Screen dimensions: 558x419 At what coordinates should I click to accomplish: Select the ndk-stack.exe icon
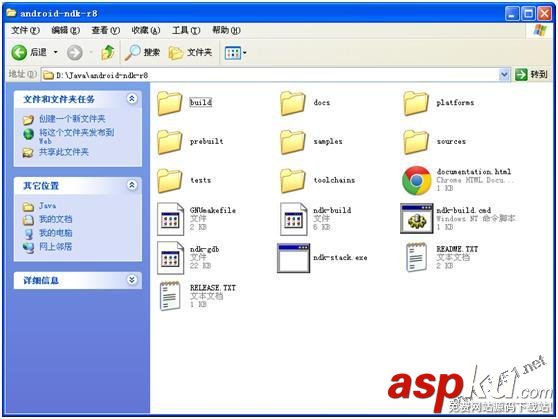pyautogui.click(x=294, y=258)
